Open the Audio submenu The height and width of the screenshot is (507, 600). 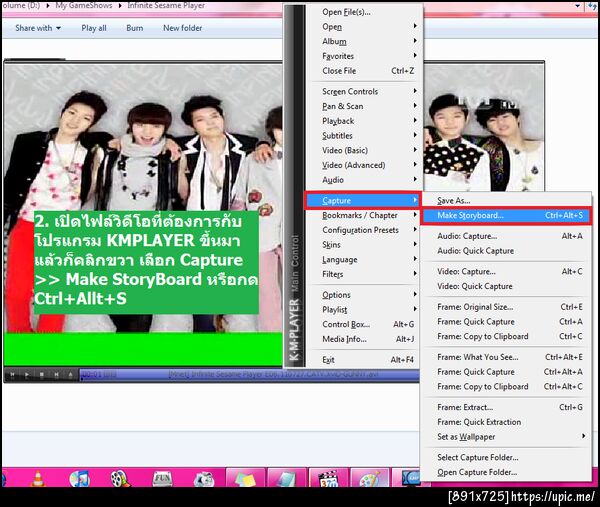(x=364, y=180)
